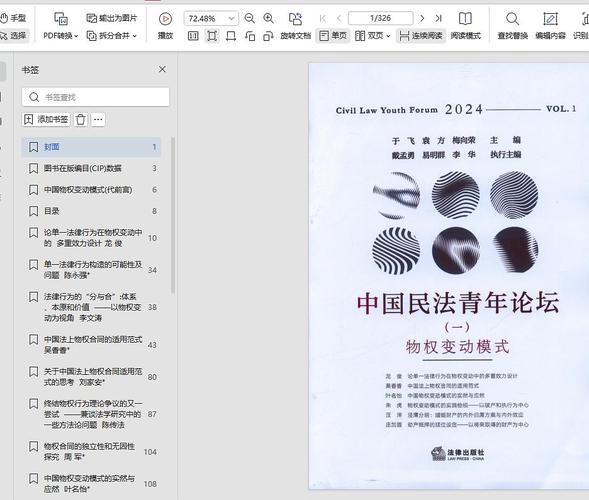The width and height of the screenshot is (589, 500).
Task: Click the bookmark icon beside 封面
Action: pos(33,147)
